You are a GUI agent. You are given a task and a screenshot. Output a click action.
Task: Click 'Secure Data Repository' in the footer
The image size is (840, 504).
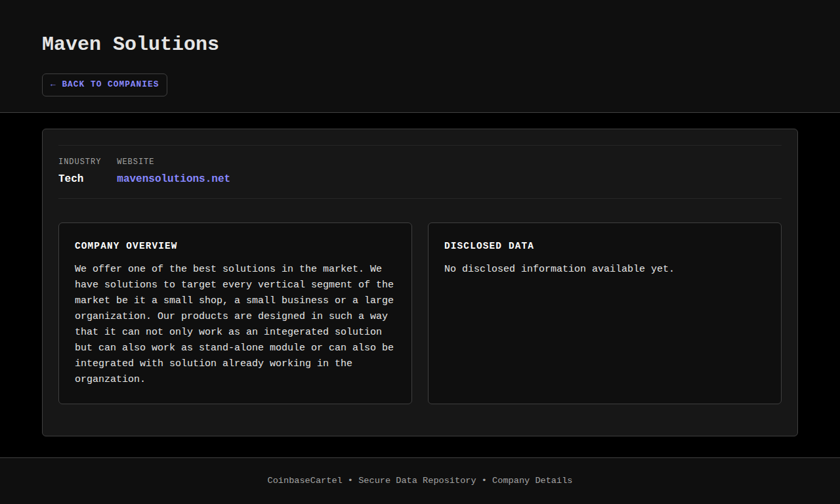tap(417, 480)
